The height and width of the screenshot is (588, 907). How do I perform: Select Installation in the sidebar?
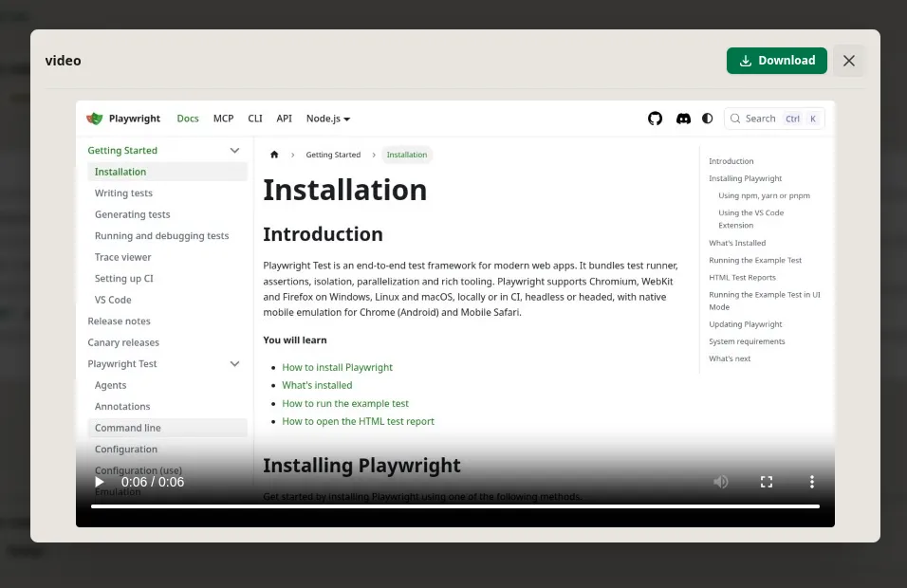point(168,172)
